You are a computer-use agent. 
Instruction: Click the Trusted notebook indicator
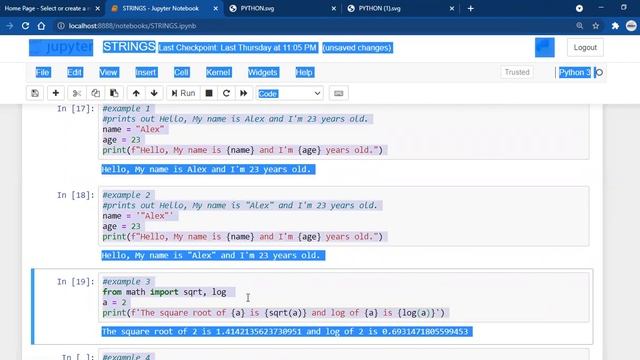(517, 72)
